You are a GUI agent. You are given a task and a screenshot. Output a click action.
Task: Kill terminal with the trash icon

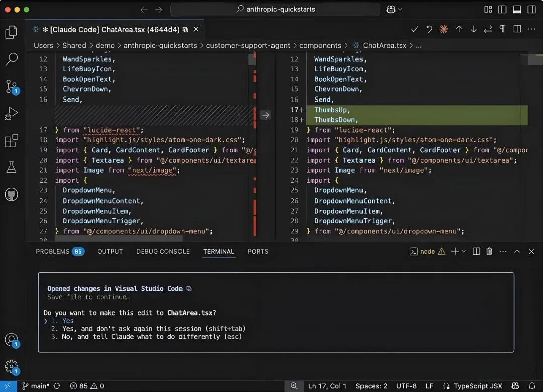(489, 251)
